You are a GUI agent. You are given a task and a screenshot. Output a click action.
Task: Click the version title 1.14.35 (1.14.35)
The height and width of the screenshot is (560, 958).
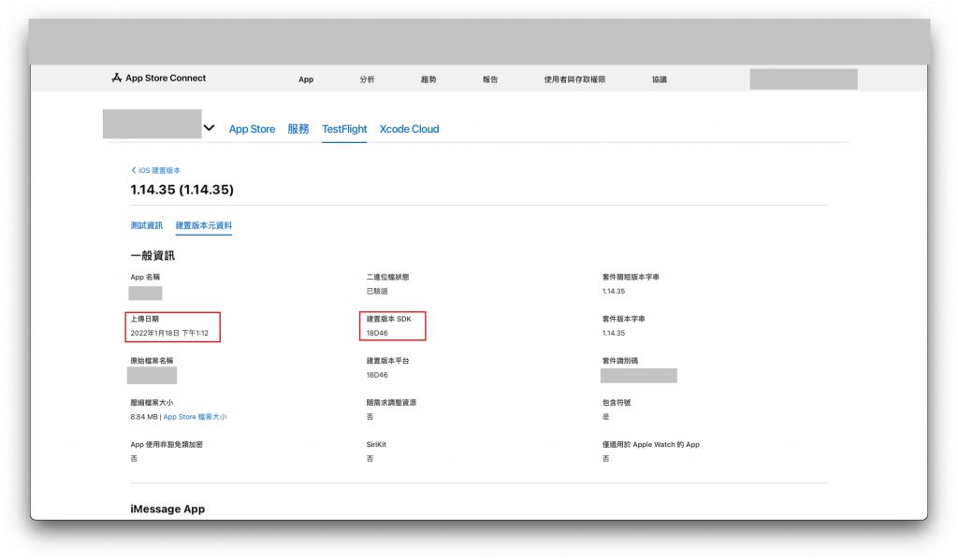pos(182,189)
